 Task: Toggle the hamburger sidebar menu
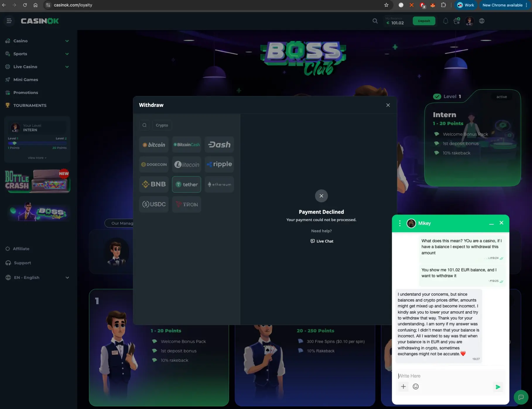pyautogui.click(x=9, y=21)
